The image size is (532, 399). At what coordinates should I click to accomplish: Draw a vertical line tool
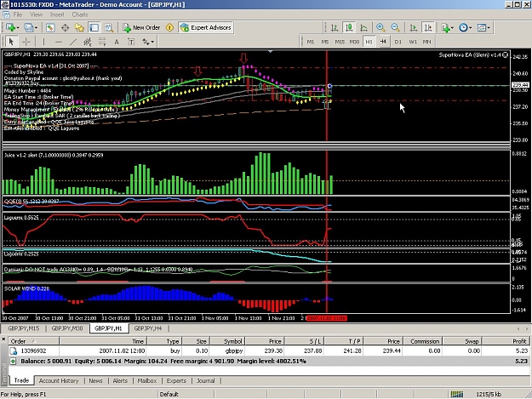(43, 42)
